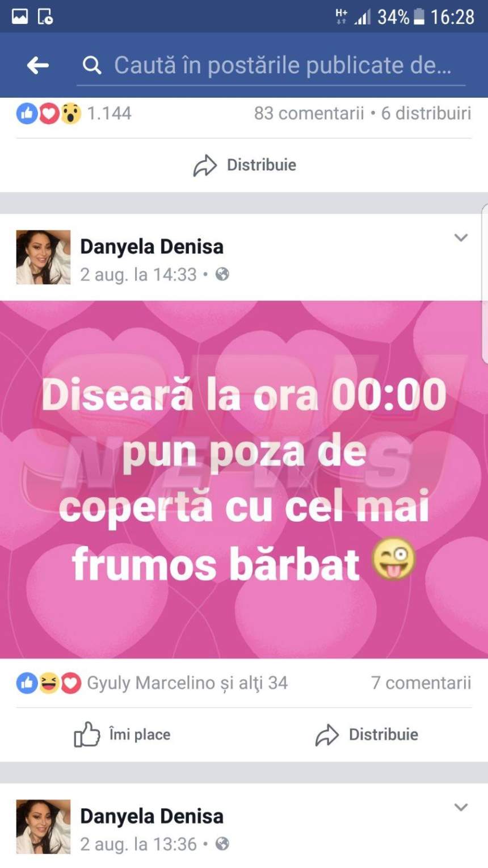Open Danyela Denisa profile picture at 14:33

point(43,257)
